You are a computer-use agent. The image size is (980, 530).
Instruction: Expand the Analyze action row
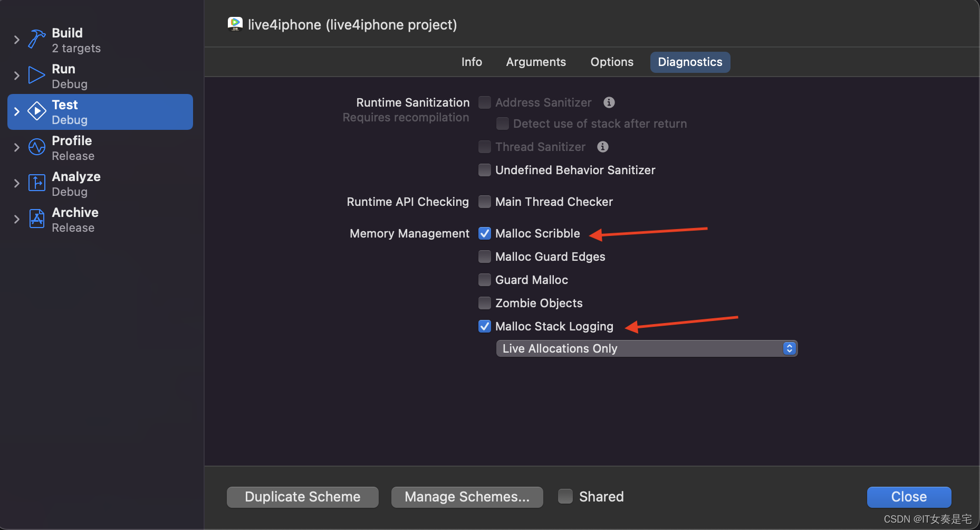click(16, 183)
